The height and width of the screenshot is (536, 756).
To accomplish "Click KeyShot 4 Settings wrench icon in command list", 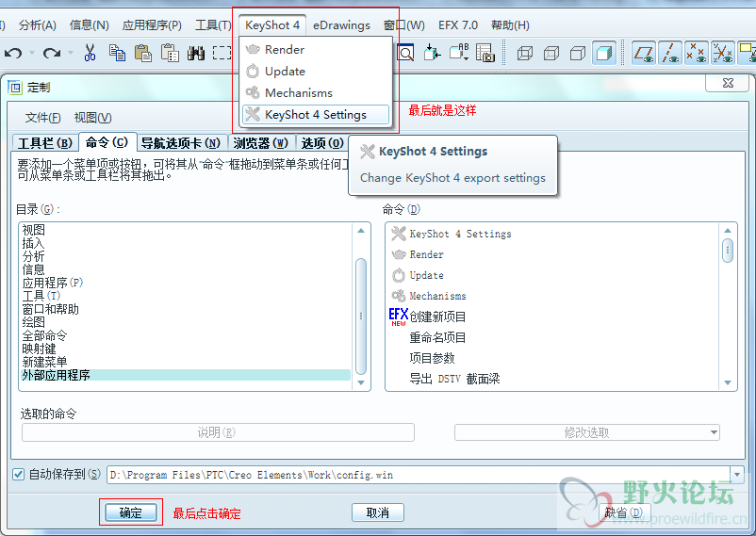I will point(398,234).
